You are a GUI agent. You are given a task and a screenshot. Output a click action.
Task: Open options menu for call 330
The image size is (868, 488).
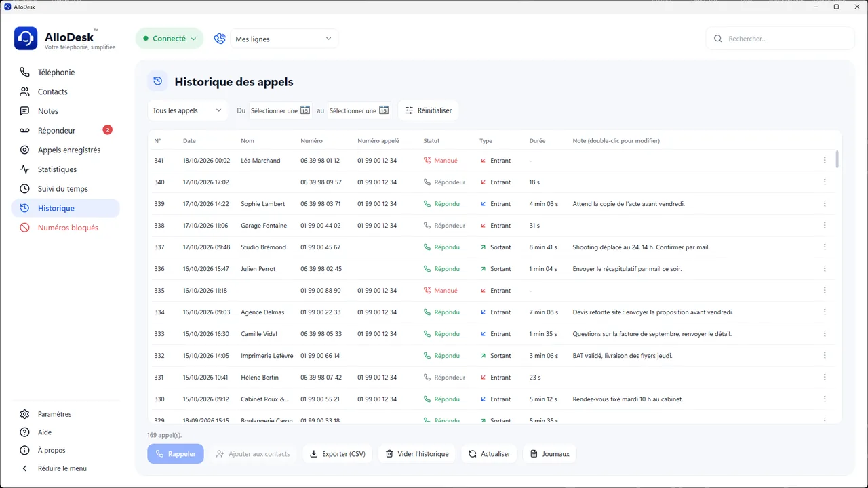[x=825, y=399]
